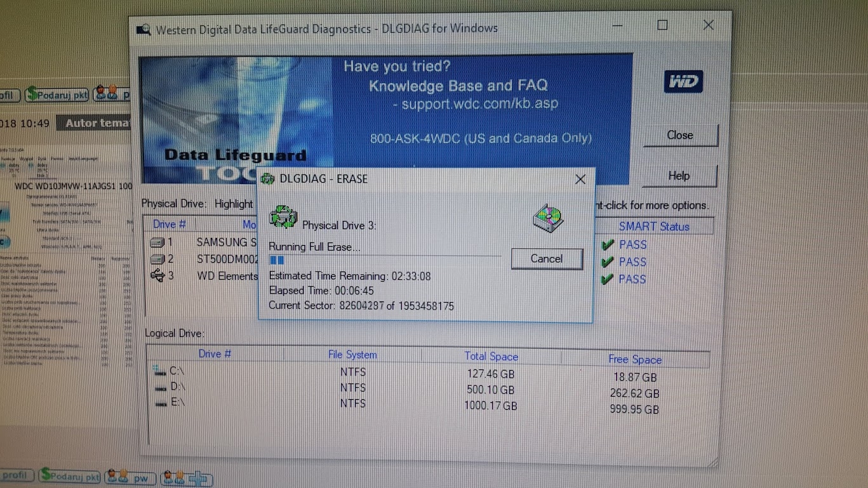Click the green check mark in the first PASS row
The image size is (868, 488).
(608, 245)
